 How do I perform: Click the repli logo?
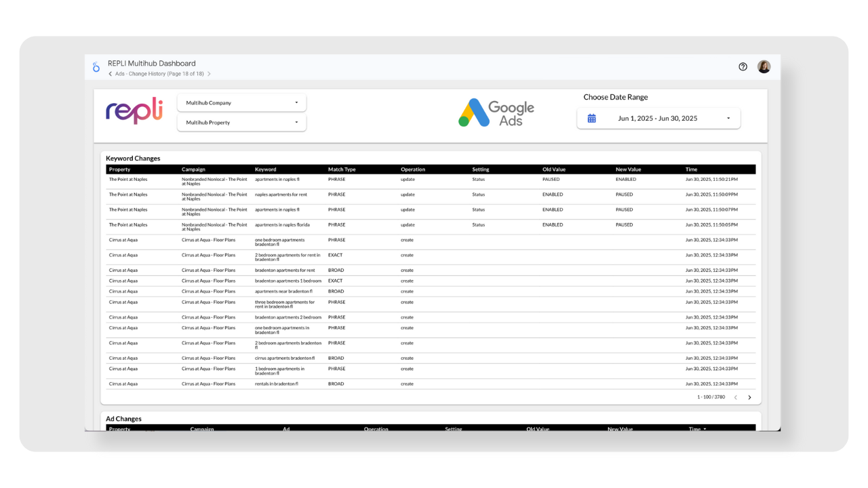(x=134, y=111)
